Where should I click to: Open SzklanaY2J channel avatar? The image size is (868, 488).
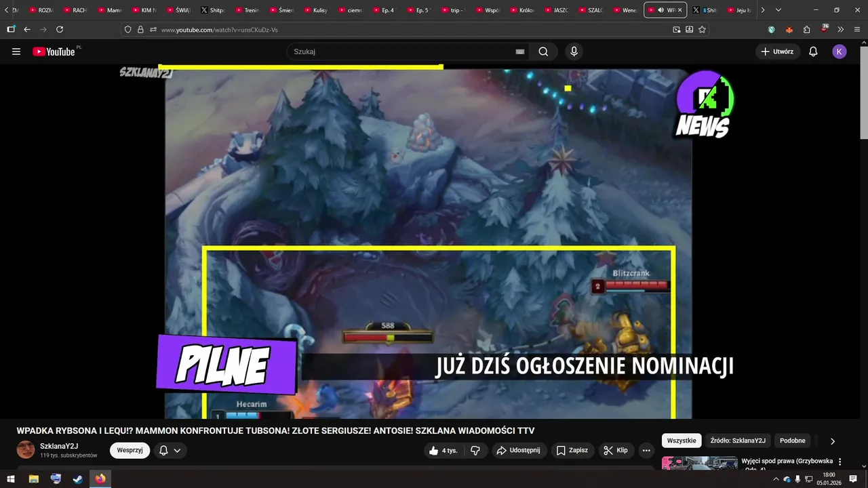click(26, 449)
